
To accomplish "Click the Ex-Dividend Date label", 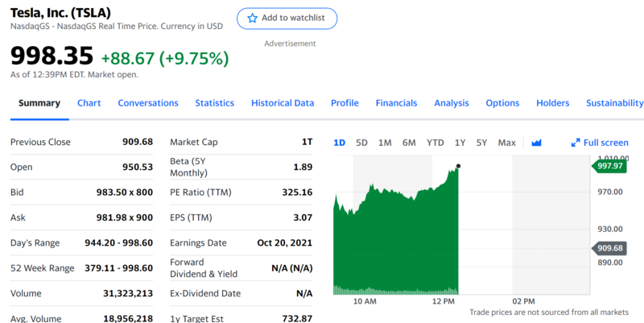I will (205, 293).
